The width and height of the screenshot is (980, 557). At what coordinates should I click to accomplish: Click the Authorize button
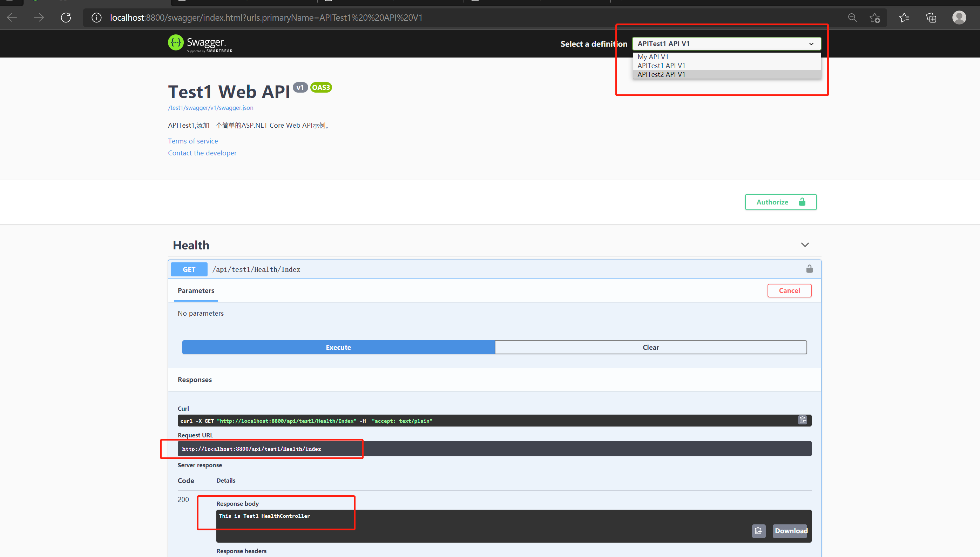coord(780,202)
